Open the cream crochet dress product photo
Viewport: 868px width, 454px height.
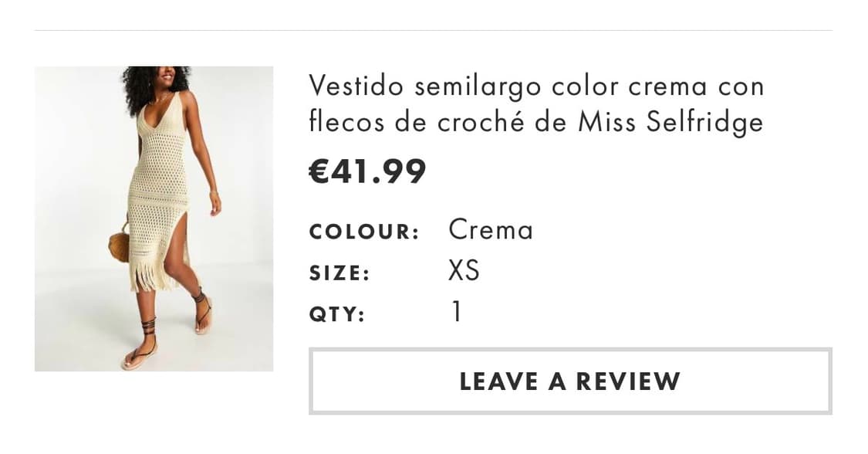[154, 219]
